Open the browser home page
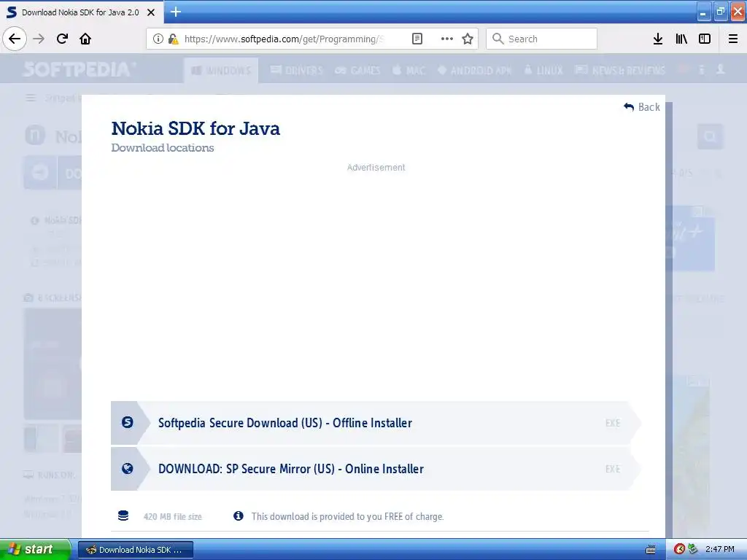The width and height of the screenshot is (747, 560). tap(85, 39)
